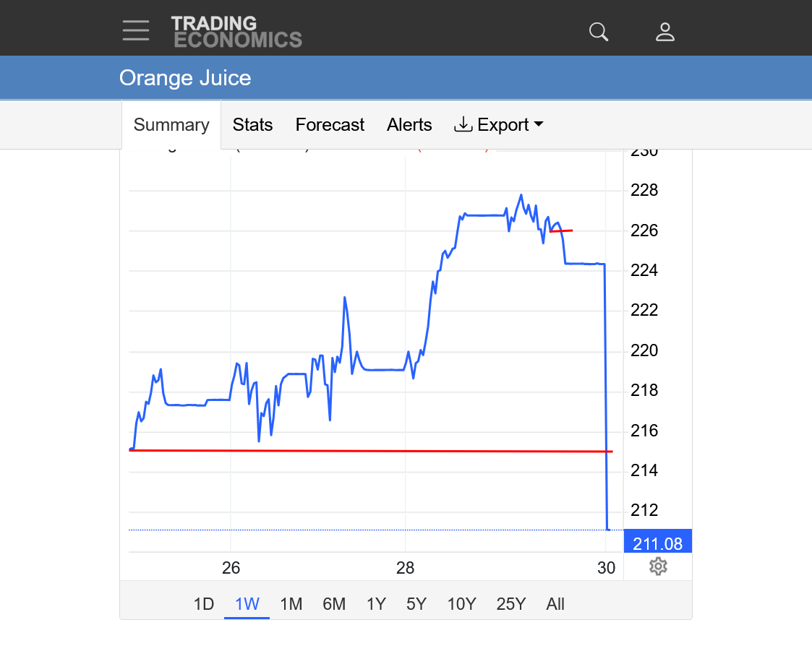This screenshot has height=651, width=812.
Task: Switch to the Summary tab
Action: click(171, 125)
